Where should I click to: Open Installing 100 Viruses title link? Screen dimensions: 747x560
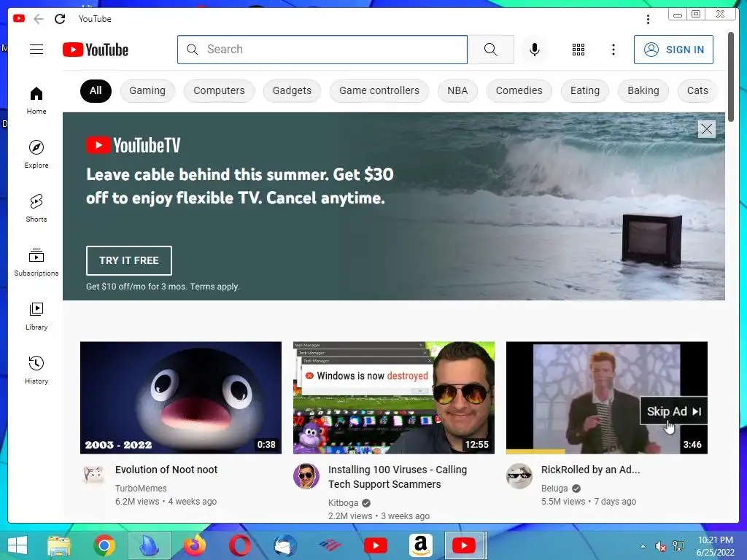coord(398,477)
